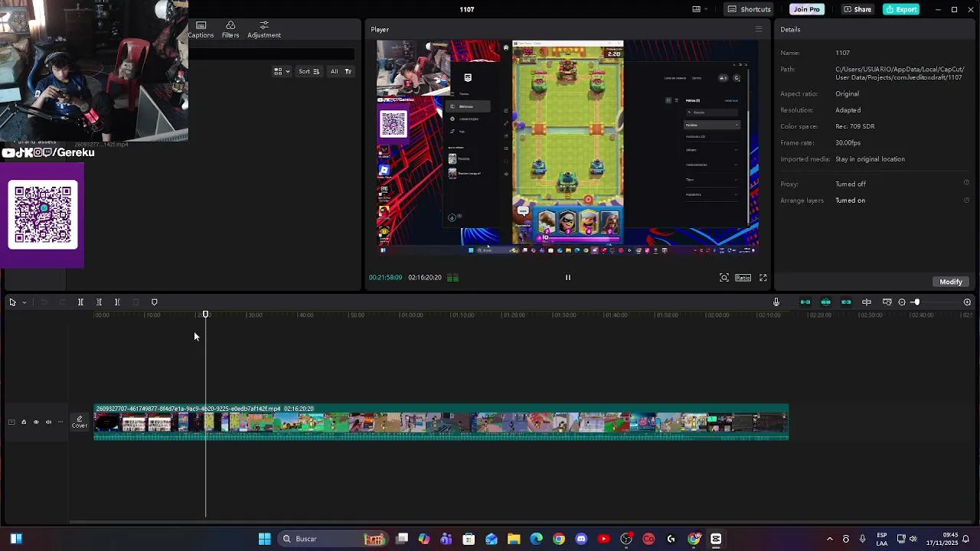
Task: Open main track more options ellipsis
Action: [x=60, y=422]
